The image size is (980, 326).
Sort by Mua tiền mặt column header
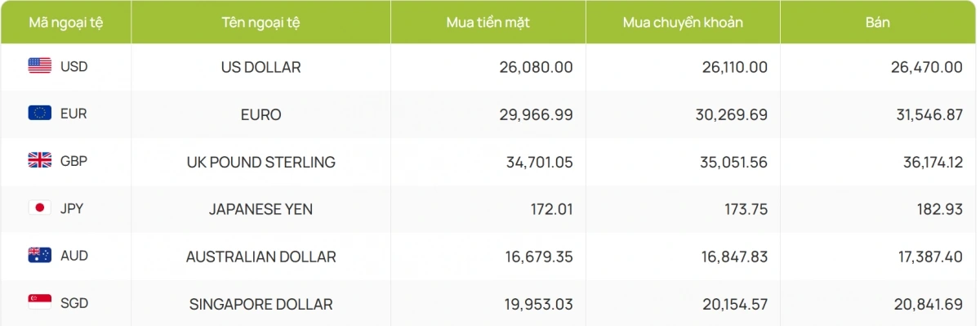click(488, 23)
